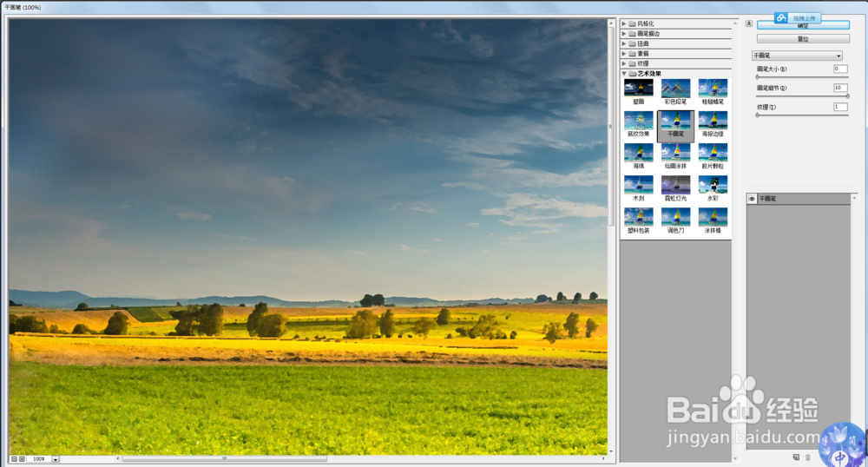Image resolution: width=868 pixels, height=467 pixels.
Task: Select the 霓虹灯光 (Neon Glow) filter
Action: (675, 188)
